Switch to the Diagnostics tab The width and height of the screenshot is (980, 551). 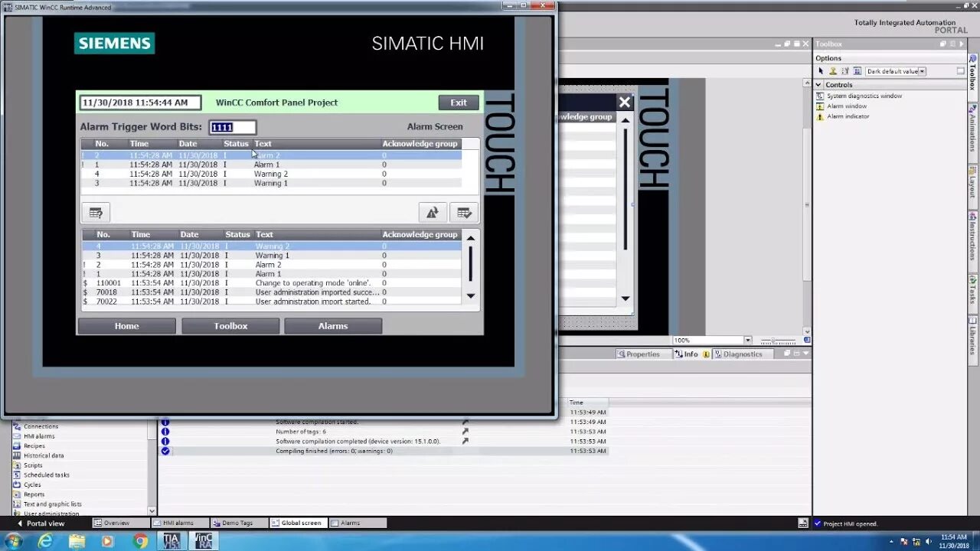click(x=738, y=354)
